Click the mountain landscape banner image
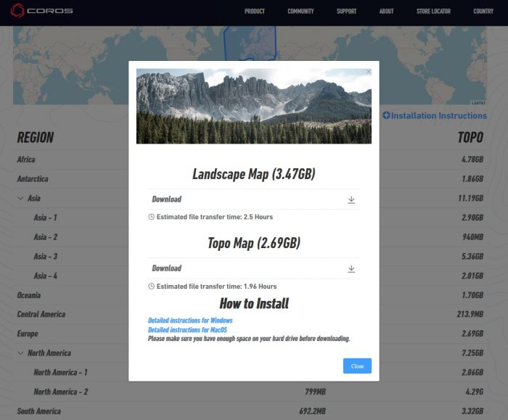This screenshot has width=508, height=420. [253, 106]
